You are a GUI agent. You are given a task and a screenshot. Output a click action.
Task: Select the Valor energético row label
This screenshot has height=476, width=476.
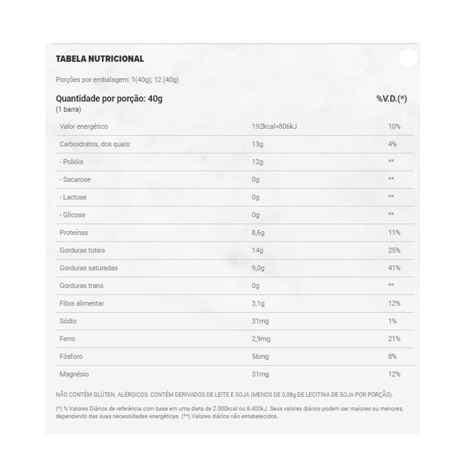pyautogui.click(x=84, y=127)
